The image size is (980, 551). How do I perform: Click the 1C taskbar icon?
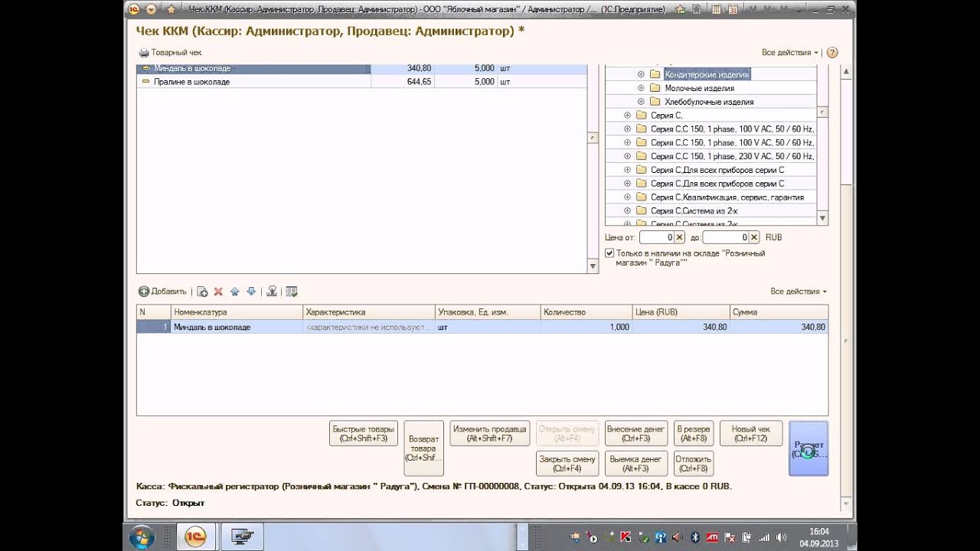pyautogui.click(x=195, y=537)
